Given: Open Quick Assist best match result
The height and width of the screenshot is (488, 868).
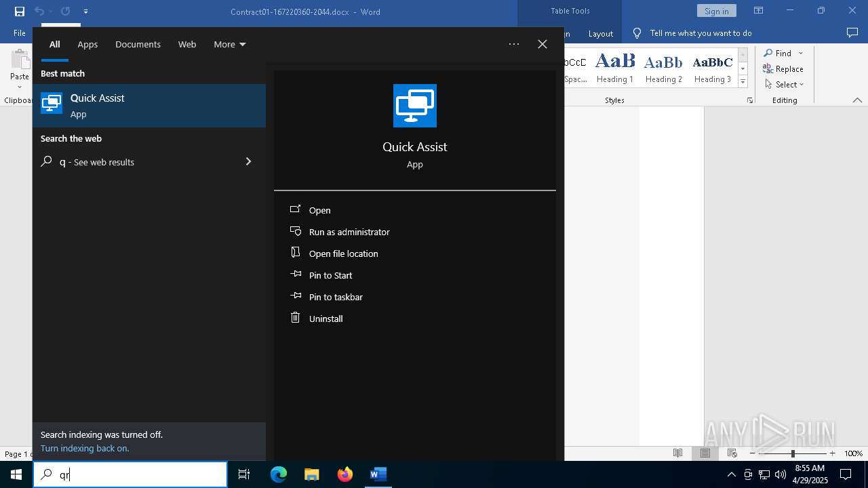Looking at the screenshot, I should coord(149,106).
